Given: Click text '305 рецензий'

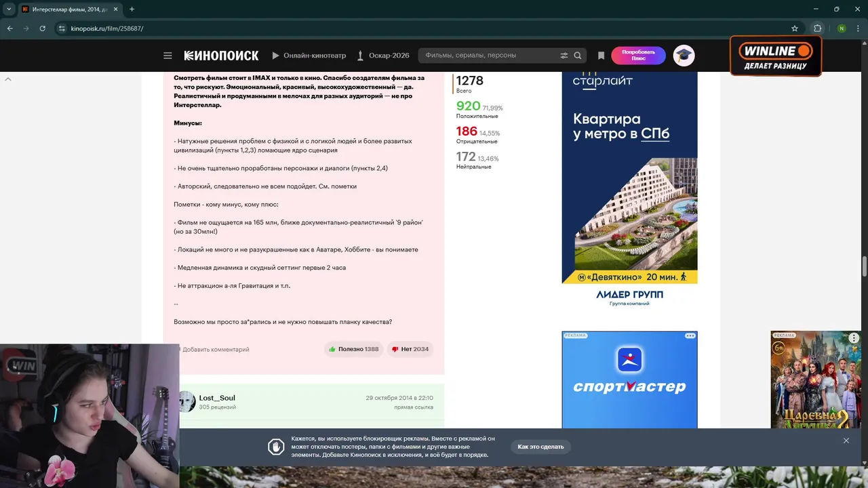Looking at the screenshot, I should (x=217, y=407).
